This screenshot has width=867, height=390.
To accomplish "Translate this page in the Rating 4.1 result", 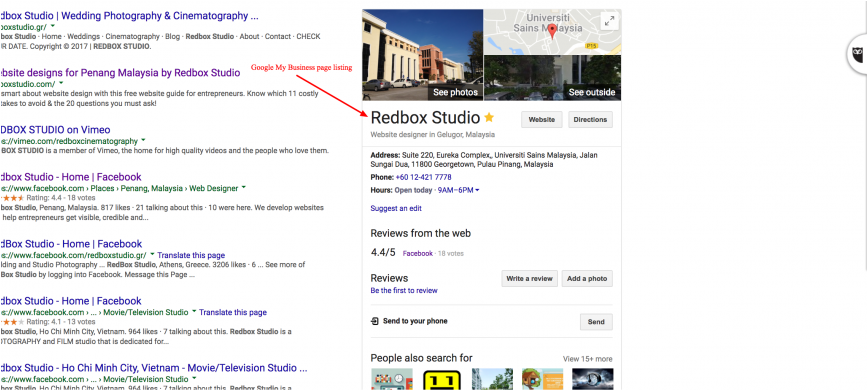I will 233,313.
